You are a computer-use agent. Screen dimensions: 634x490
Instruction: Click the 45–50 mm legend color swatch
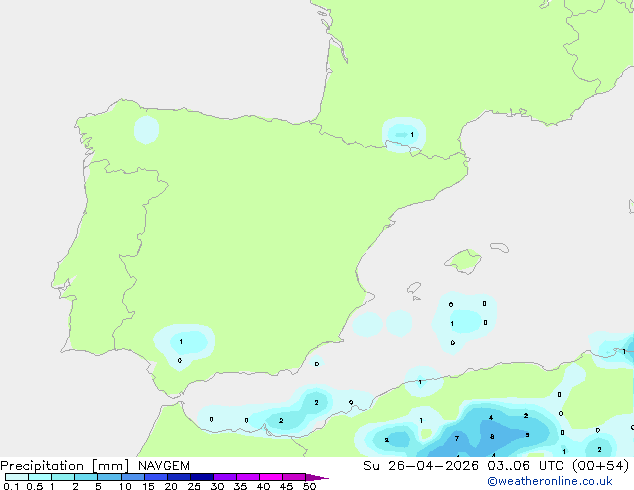(x=294, y=477)
